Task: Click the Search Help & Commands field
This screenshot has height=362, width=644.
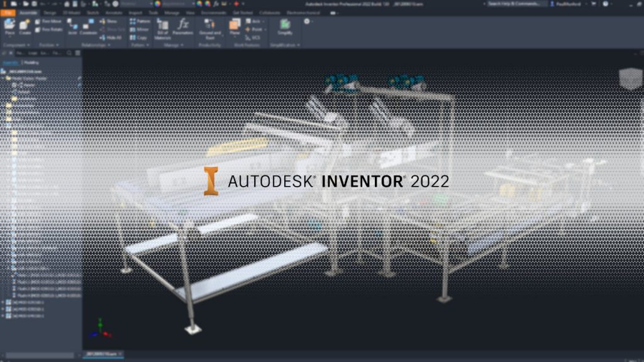Action: [x=517, y=4]
